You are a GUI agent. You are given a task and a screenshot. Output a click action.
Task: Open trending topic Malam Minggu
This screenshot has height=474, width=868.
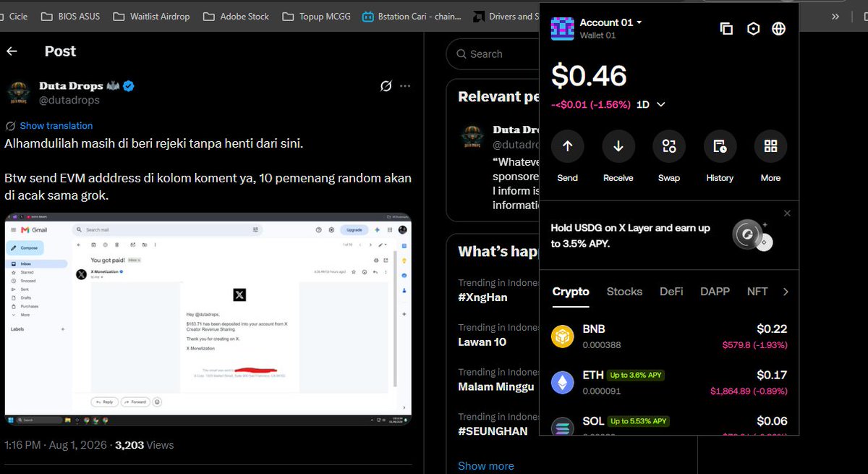pyautogui.click(x=496, y=386)
